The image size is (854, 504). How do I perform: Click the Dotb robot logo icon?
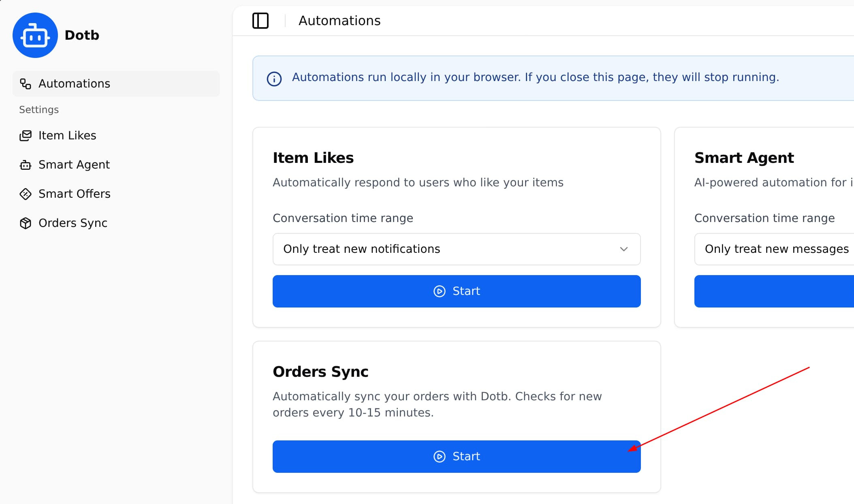[35, 35]
